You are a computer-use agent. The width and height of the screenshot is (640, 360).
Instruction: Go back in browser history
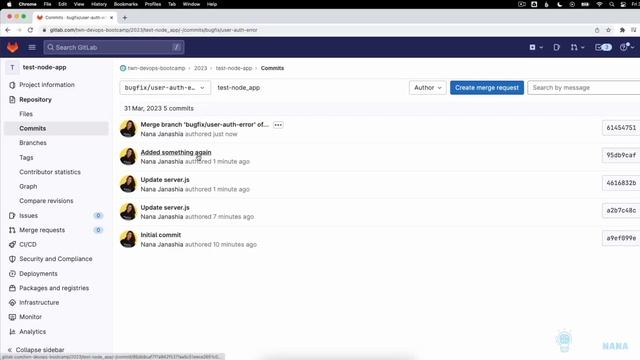[x=8, y=30]
